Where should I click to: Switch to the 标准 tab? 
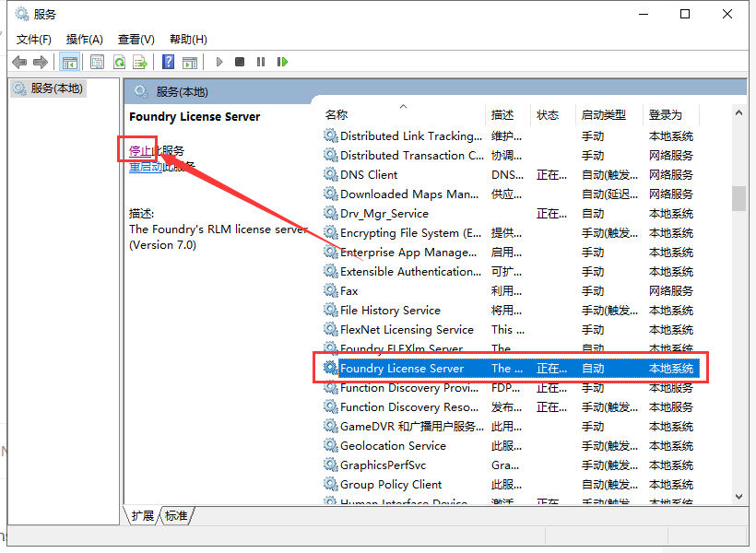(176, 516)
